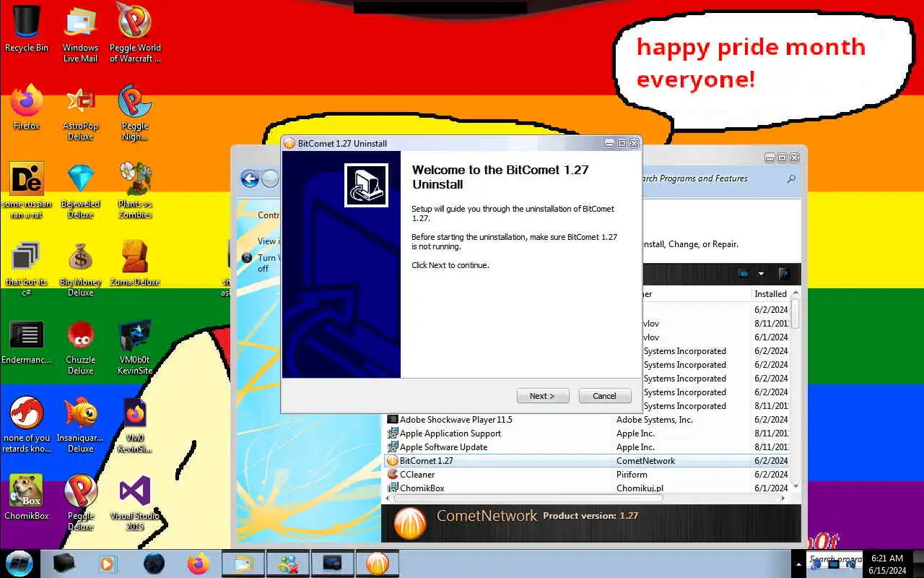Screen dimensions: 924x578
Task: Open Windows Media Player from the taskbar
Action: tap(108, 564)
